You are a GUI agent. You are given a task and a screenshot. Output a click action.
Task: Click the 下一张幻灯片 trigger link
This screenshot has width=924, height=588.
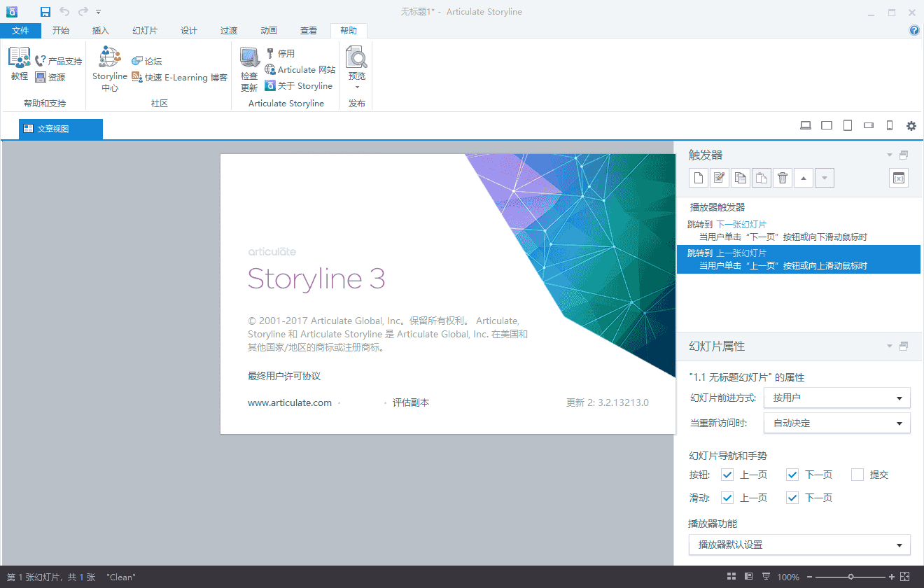tap(741, 225)
